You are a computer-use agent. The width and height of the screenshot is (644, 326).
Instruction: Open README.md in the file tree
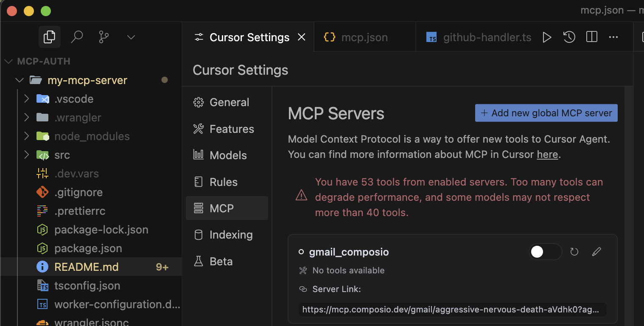coord(87,267)
